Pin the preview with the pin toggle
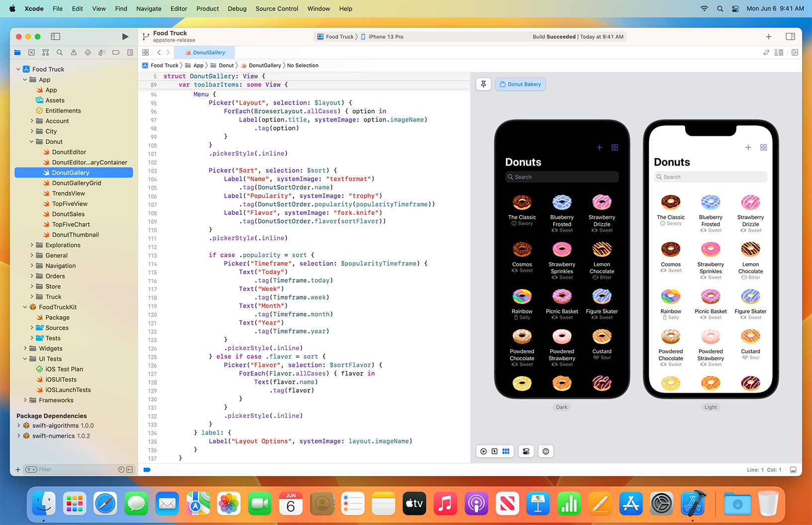Image resolution: width=812 pixels, height=525 pixels. click(x=483, y=84)
